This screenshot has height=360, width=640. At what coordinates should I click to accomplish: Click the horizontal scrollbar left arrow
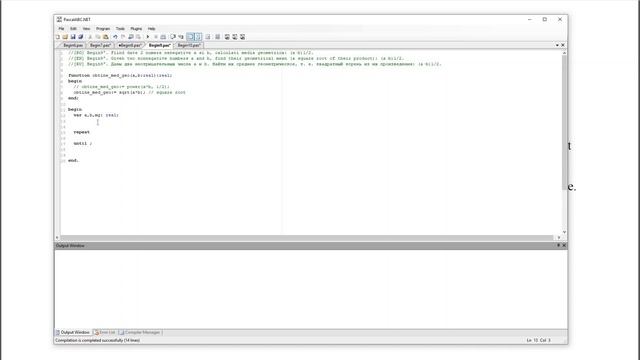(57, 238)
